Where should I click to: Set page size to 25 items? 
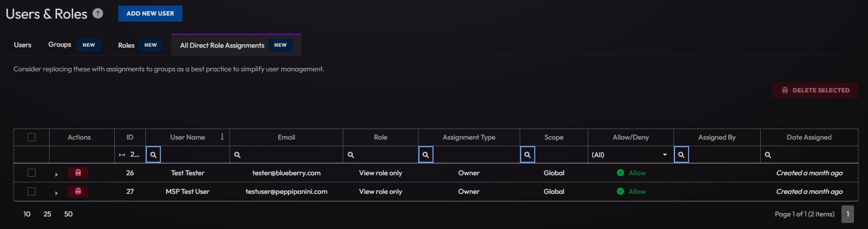pos(47,214)
